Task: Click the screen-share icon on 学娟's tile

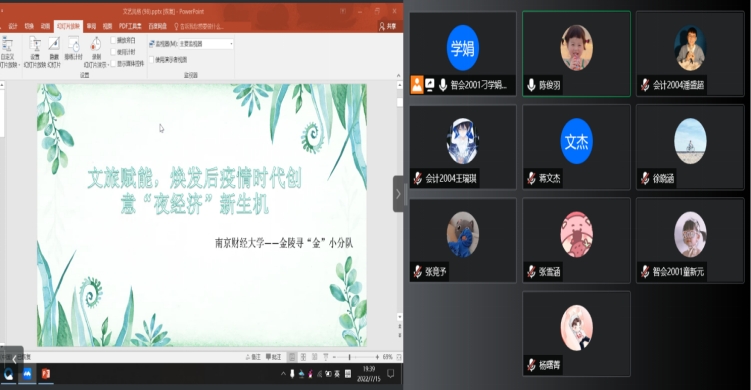Action: click(430, 85)
